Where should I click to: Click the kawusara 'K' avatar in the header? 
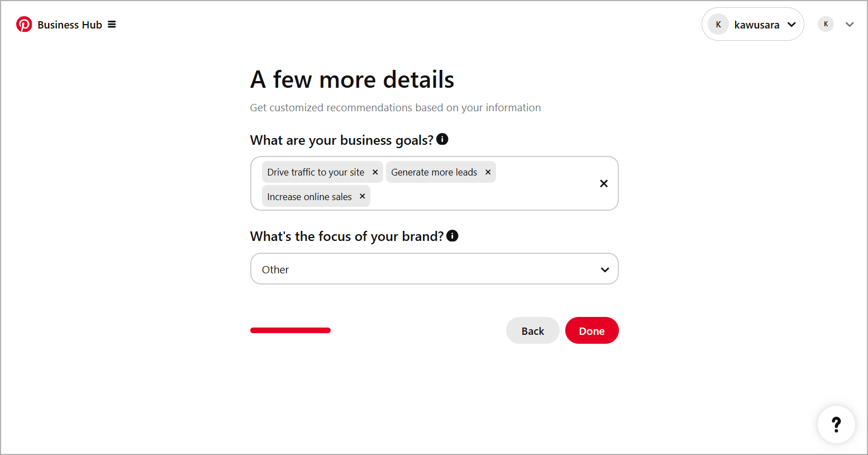(x=718, y=24)
